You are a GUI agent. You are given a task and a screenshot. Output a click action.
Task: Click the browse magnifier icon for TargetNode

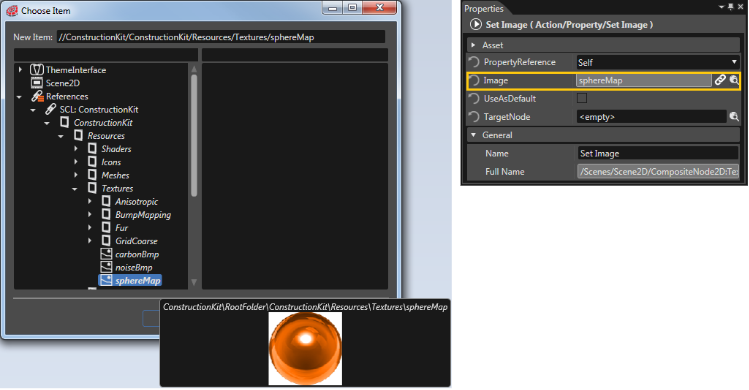(734, 117)
